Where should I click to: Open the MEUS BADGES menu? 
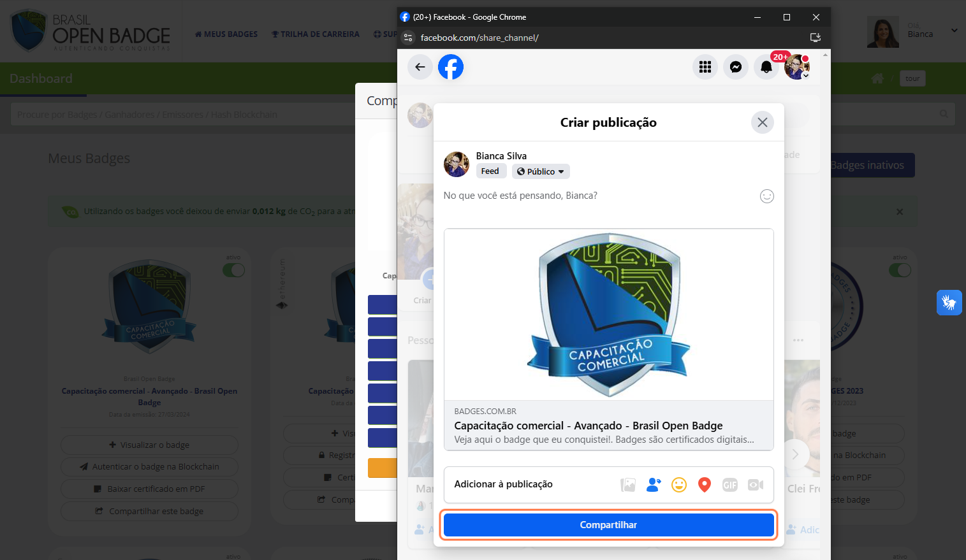click(x=226, y=34)
